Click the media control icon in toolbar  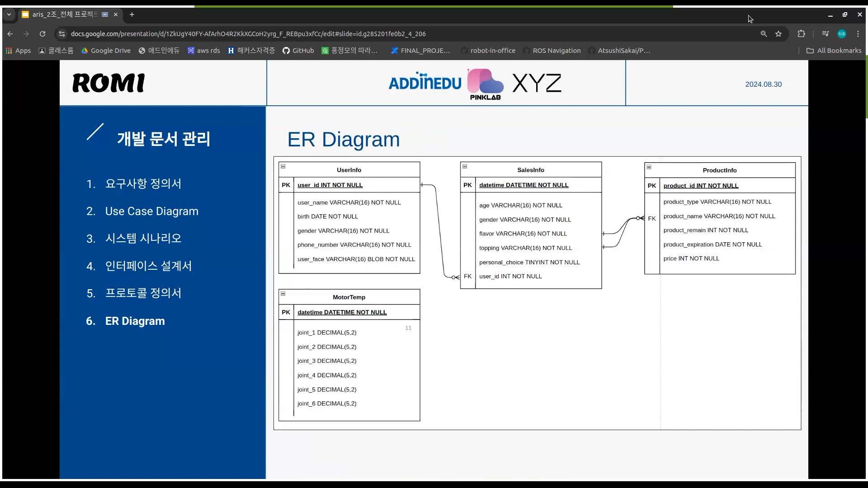click(826, 34)
